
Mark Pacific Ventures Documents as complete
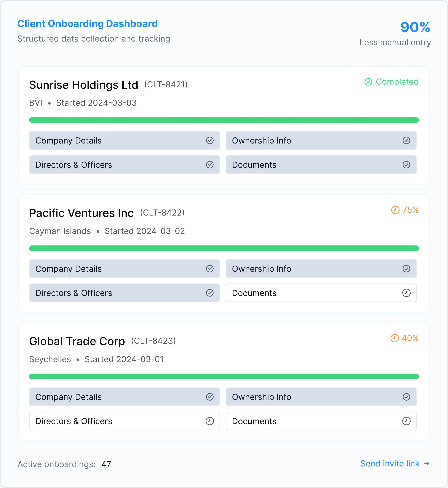[321, 293]
